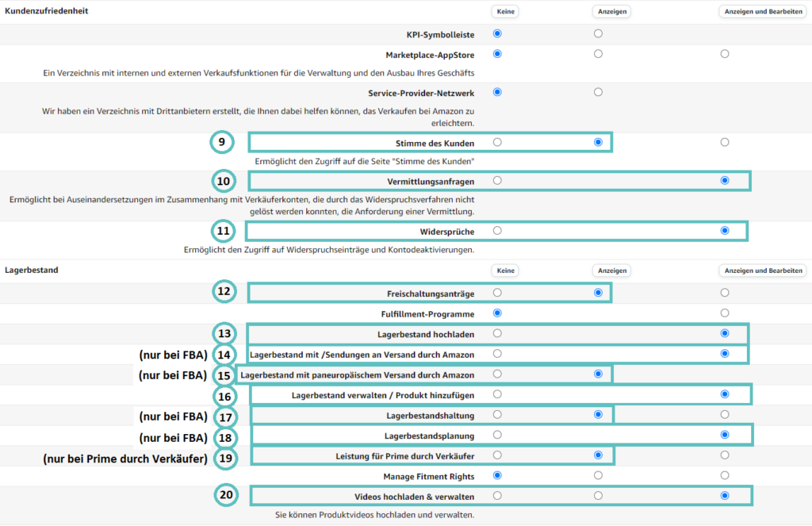The height and width of the screenshot is (526, 812).
Task: Click the Lagerbestand section heading
Action: [32, 270]
